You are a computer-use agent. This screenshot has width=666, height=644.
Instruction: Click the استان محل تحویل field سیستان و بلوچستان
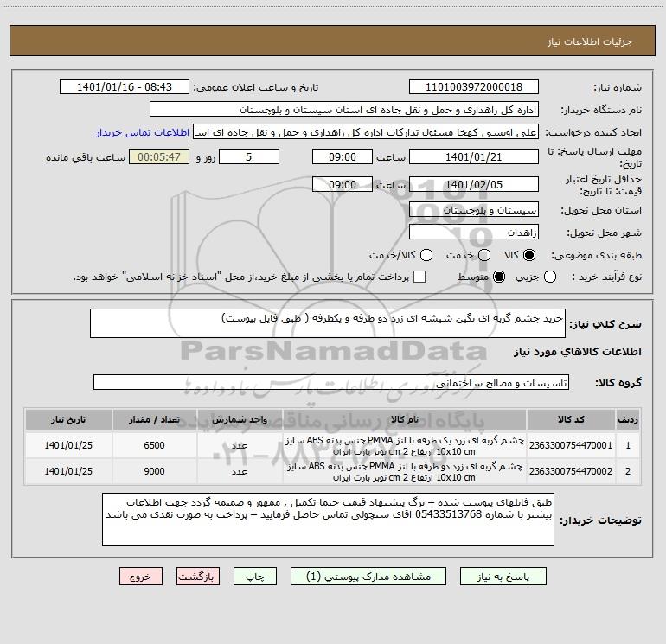[x=474, y=210]
